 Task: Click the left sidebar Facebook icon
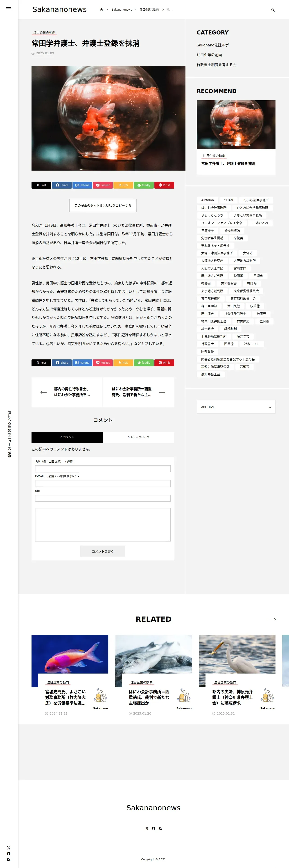tap(9, 854)
